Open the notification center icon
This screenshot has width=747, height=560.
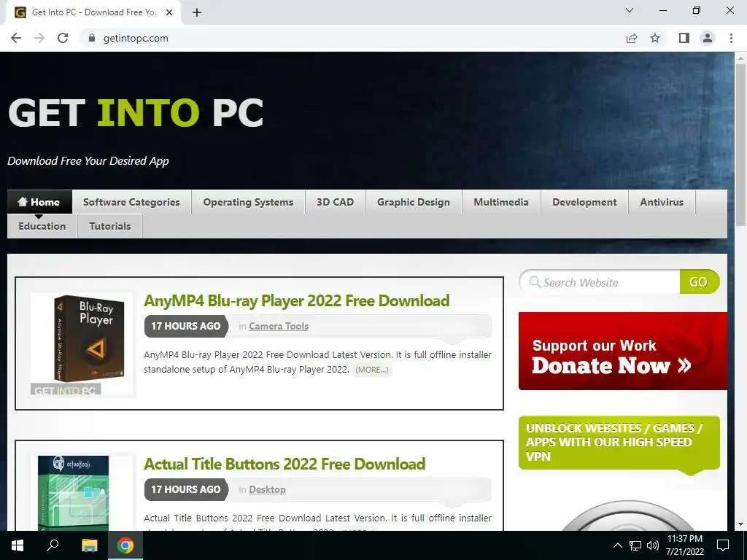(723, 545)
